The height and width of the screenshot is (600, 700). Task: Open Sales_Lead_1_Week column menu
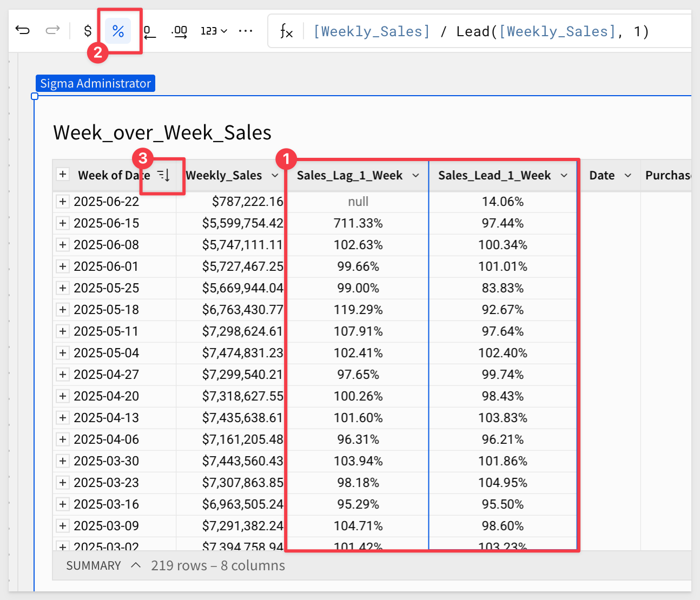[564, 176]
